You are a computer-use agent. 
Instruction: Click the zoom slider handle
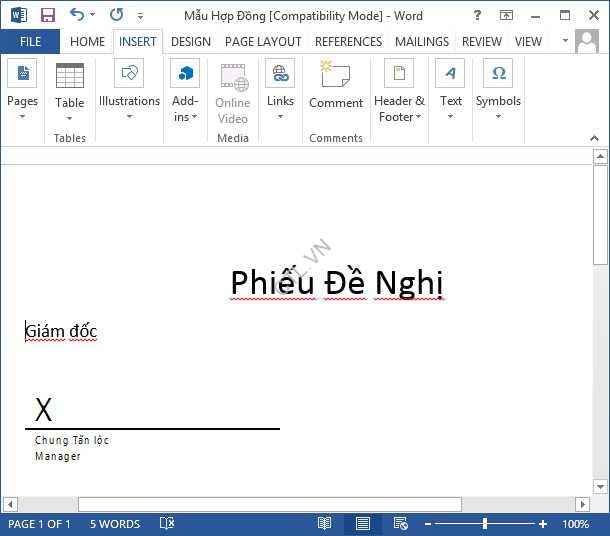point(485,524)
